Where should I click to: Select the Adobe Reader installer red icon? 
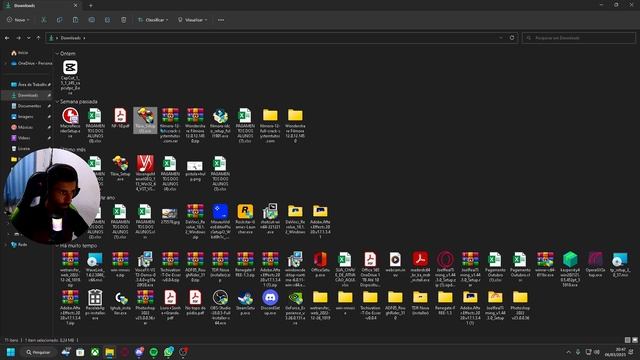pyautogui.click(x=420, y=267)
